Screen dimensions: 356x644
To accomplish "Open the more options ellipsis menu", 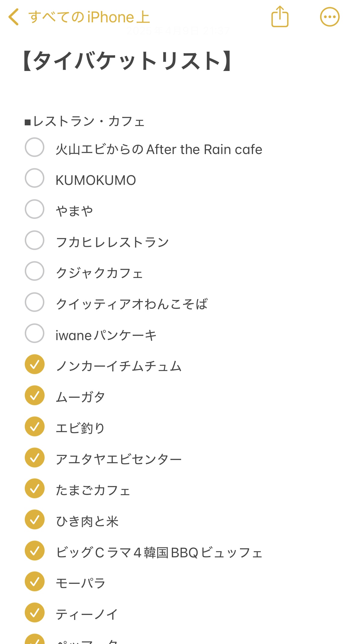I will point(329,17).
